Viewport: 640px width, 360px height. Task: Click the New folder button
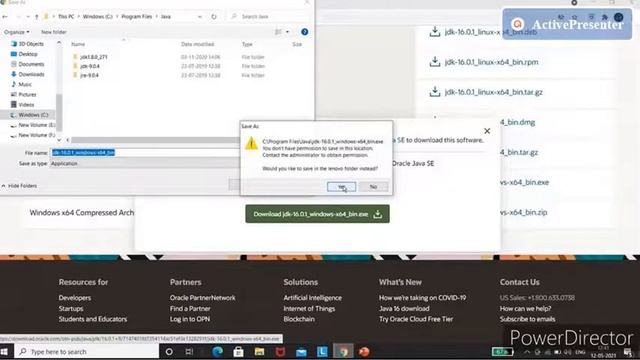[53, 32]
